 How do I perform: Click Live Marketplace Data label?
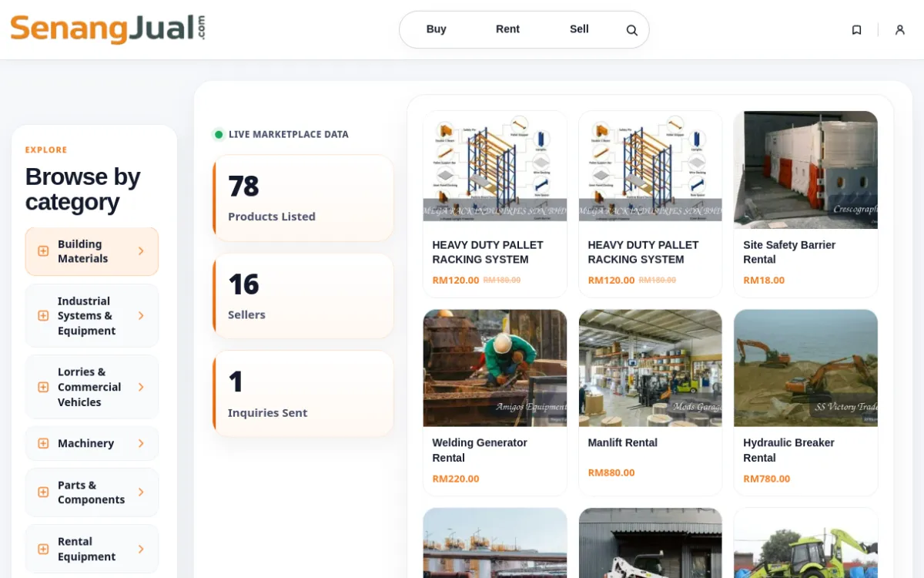point(289,134)
